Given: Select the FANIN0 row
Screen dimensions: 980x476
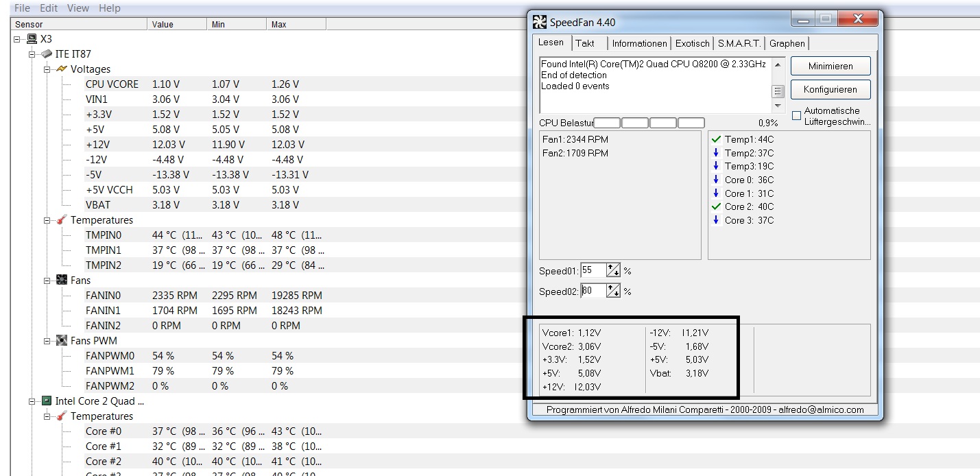Looking at the screenshot, I should tap(204, 296).
